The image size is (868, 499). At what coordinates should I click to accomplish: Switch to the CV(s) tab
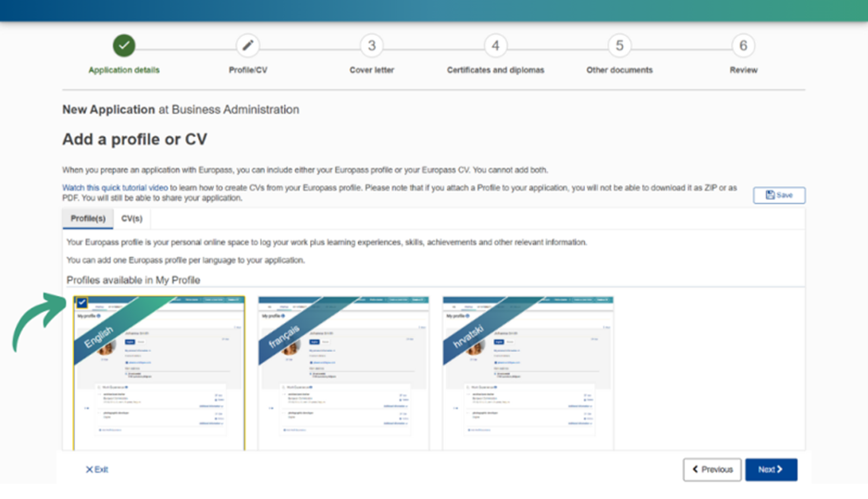coord(131,218)
